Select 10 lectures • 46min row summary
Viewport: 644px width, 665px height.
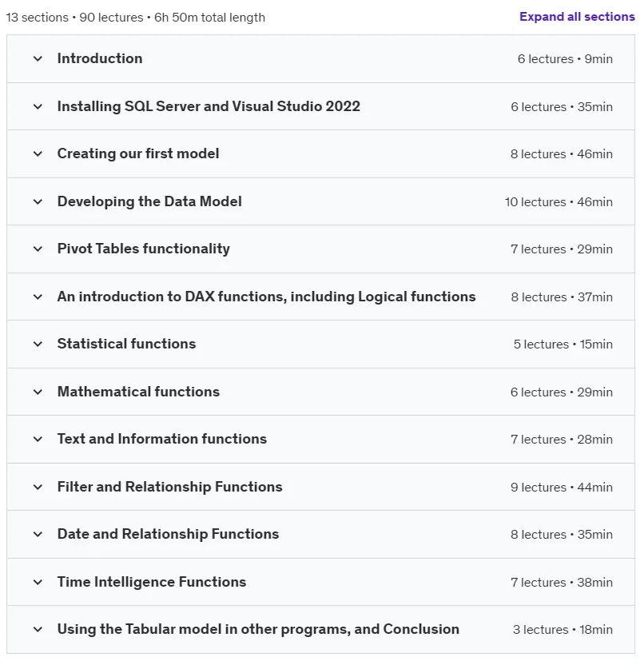coord(559,202)
